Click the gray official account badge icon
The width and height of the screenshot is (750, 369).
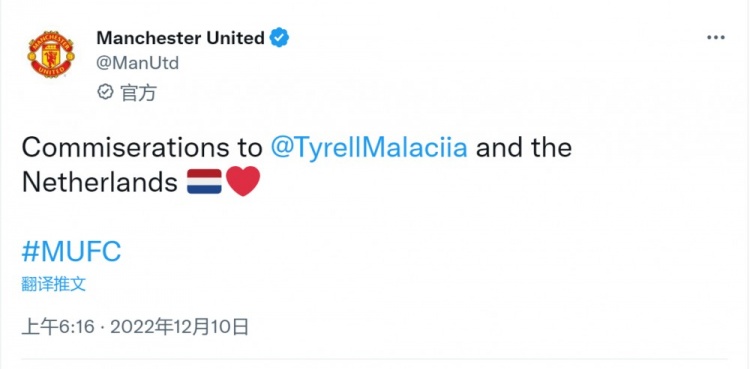pyautogui.click(x=105, y=91)
